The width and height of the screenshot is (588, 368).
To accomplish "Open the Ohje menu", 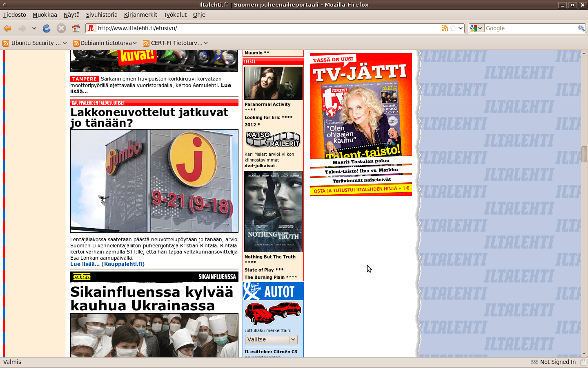I will (199, 15).
